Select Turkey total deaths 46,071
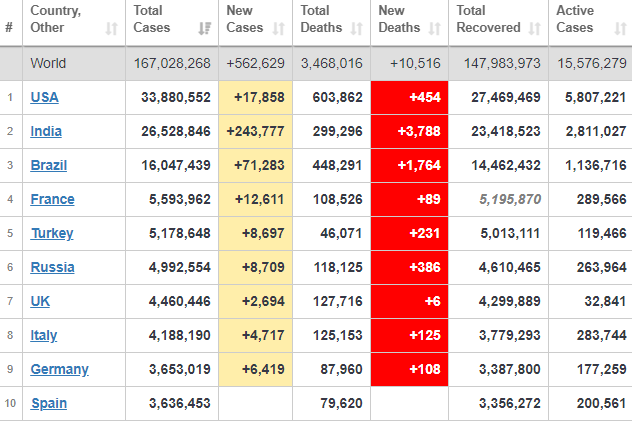 [x=341, y=233]
